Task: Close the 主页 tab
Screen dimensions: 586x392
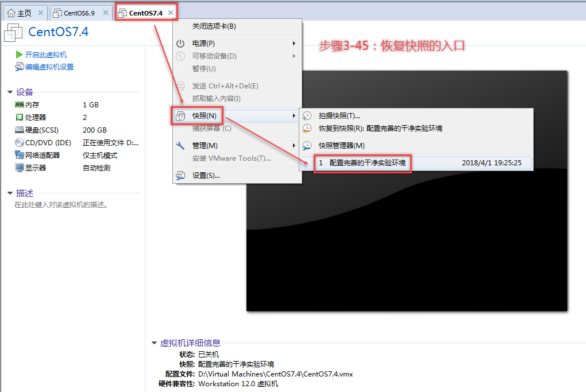Action: click(41, 13)
